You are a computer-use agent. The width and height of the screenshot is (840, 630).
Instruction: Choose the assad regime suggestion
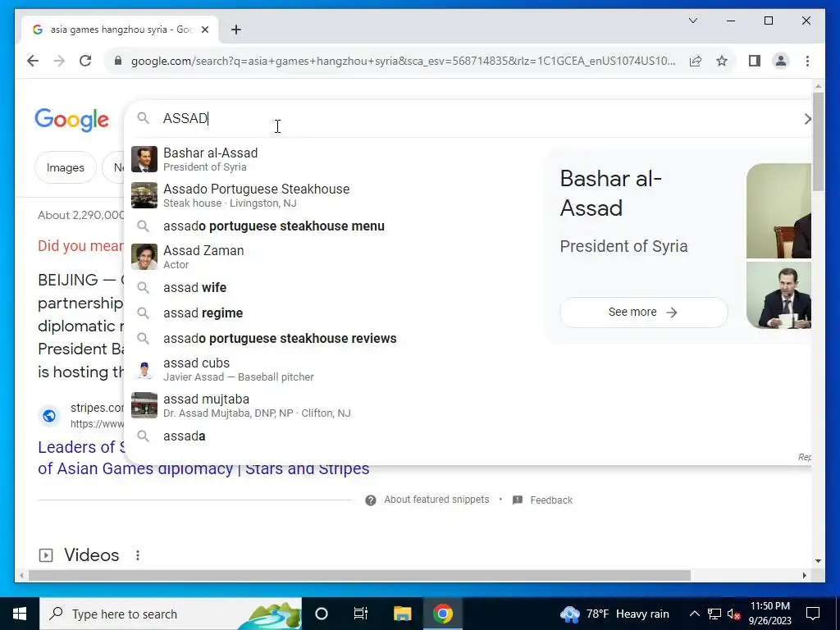(x=332, y=313)
